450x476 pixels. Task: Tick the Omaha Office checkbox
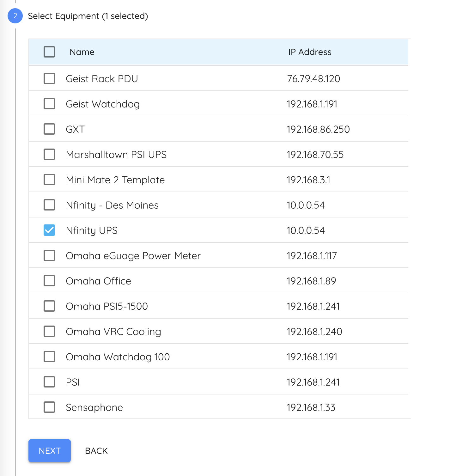tap(49, 281)
